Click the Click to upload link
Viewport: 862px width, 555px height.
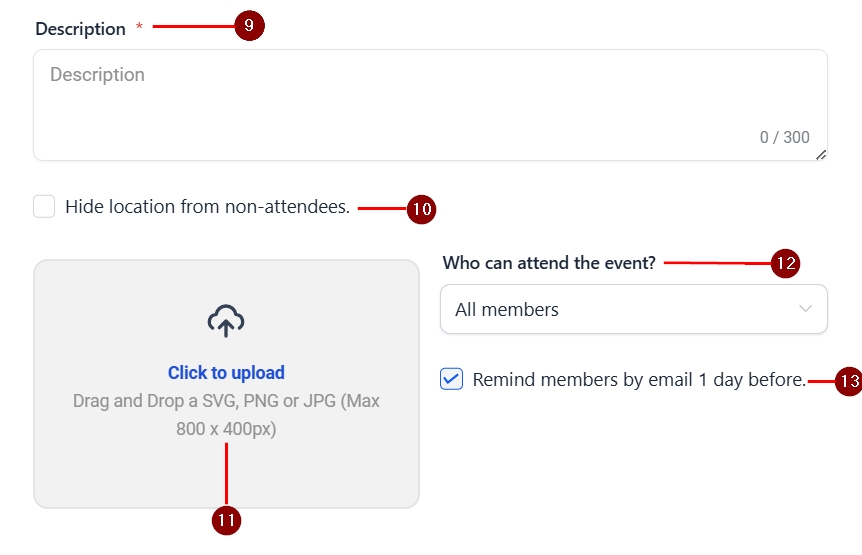[x=226, y=373]
